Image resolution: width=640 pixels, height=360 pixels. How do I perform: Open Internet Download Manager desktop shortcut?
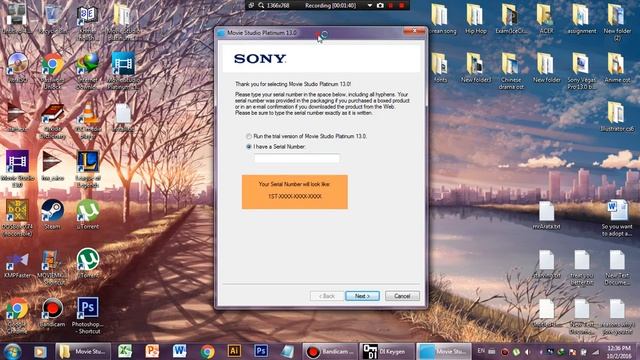(x=88, y=71)
